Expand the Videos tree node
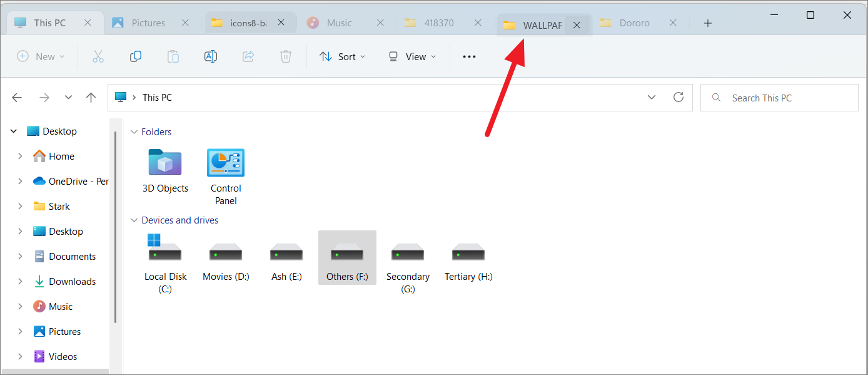Screen dimensions: 868x375 click(x=20, y=357)
